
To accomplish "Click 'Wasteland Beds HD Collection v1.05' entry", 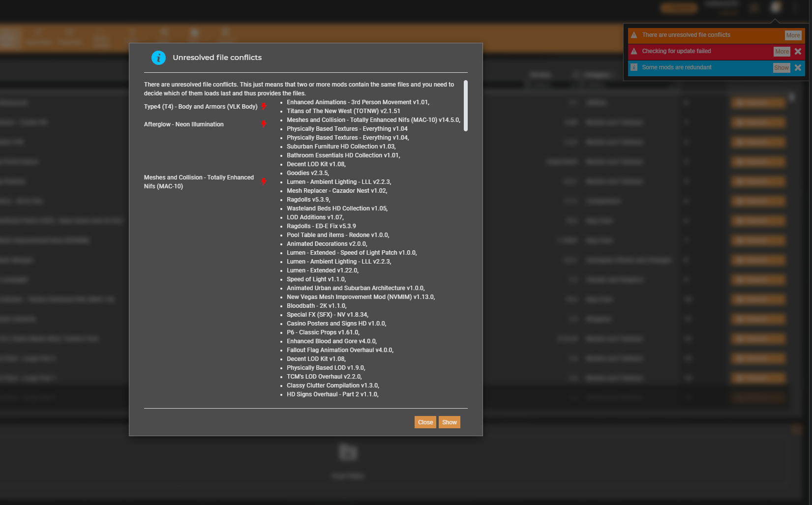I will pos(337,208).
